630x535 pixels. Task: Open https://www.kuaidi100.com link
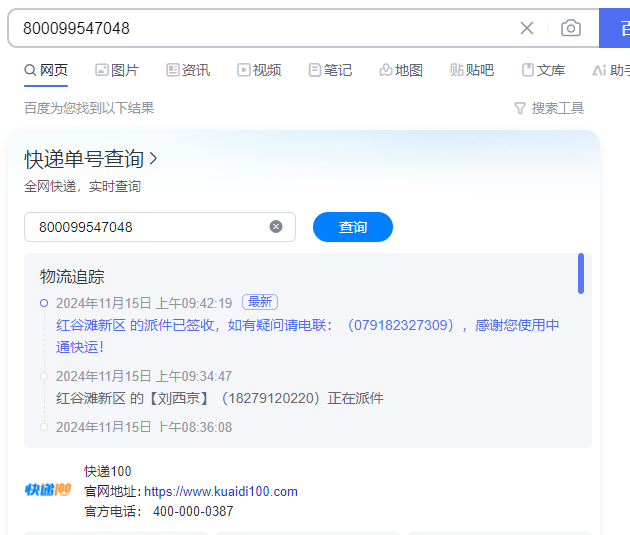coord(221,491)
